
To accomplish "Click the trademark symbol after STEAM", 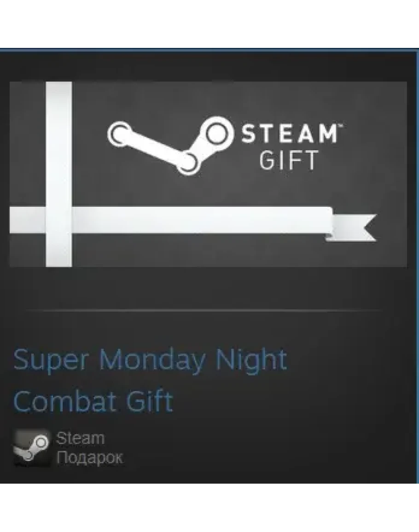I will tap(340, 126).
